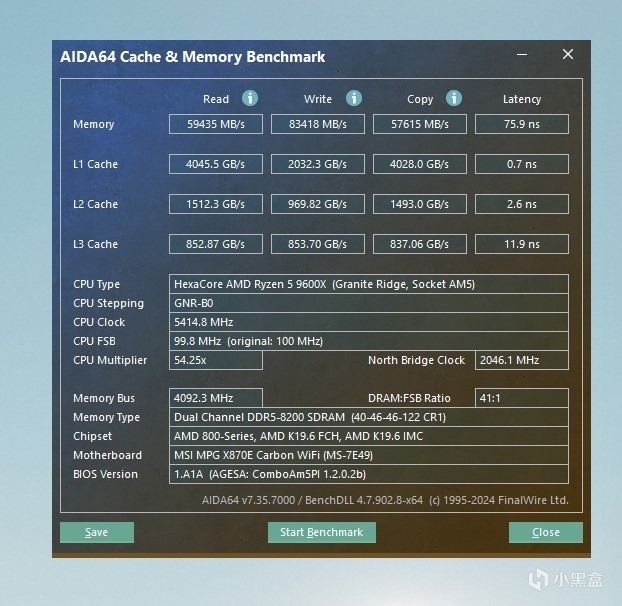Select L2 Cache latency 2.6 ns
The width and height of the screenshot is (622, 606).
click(522, 204)
